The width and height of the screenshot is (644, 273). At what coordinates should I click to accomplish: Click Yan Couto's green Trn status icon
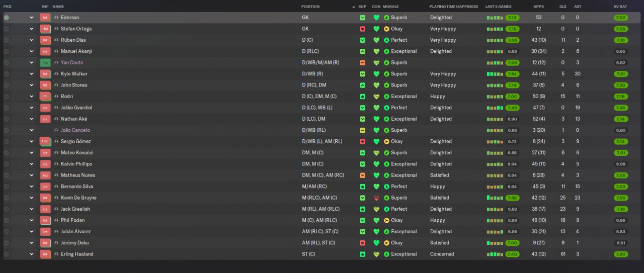tap(45, 63)
